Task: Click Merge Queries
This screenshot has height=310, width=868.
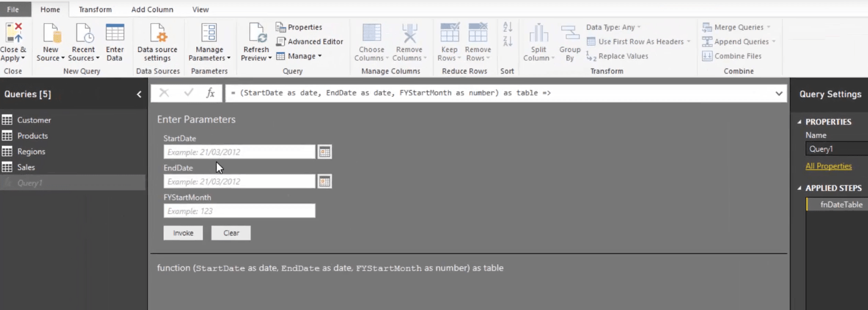Action: click(x=732, y=27)
